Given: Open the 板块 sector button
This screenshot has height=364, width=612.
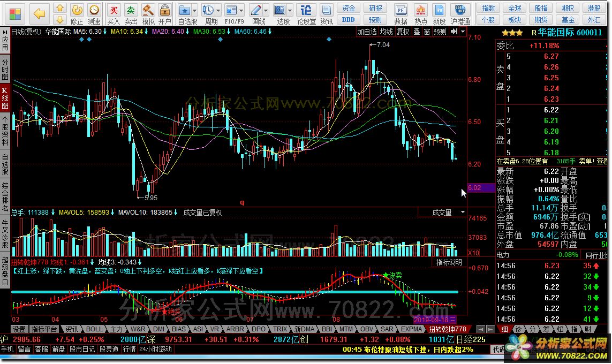Looking at the screenshot, I should point(515,19).
